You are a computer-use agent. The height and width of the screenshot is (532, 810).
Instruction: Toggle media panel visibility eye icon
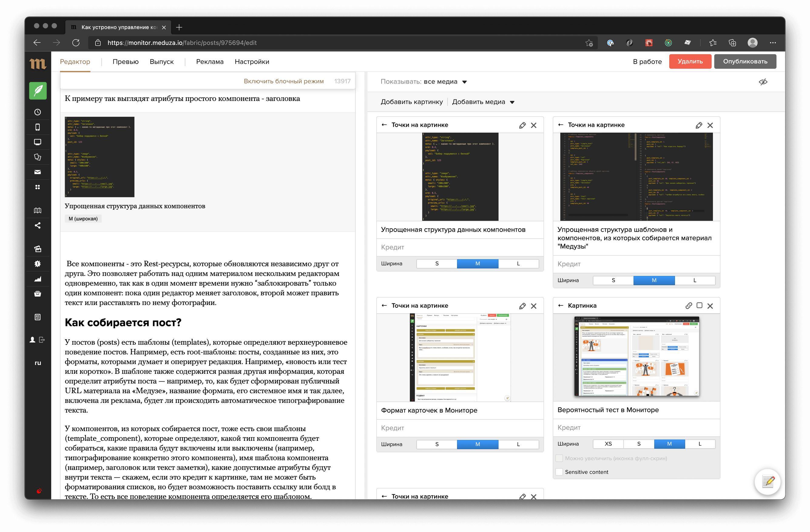point(763,82)
